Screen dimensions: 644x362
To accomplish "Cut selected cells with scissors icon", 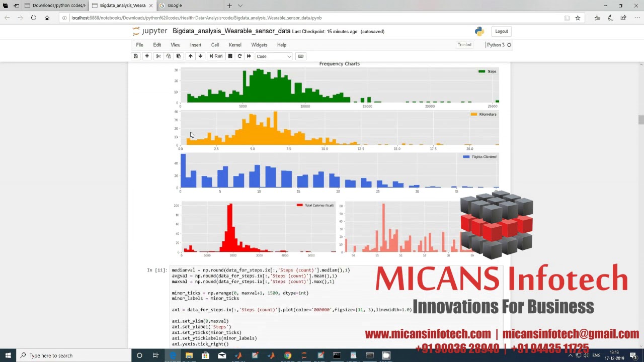I will pyautogui.click(x=158, y=56).
